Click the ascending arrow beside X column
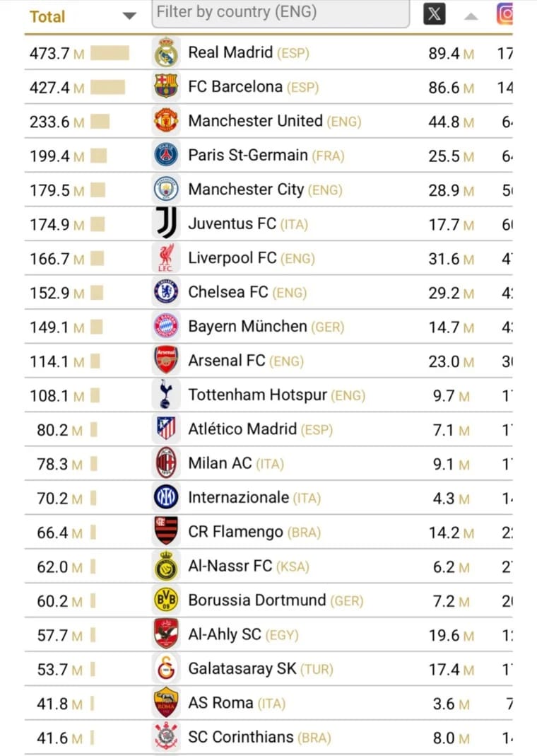The image size is (537, 756). pos(471,16)
